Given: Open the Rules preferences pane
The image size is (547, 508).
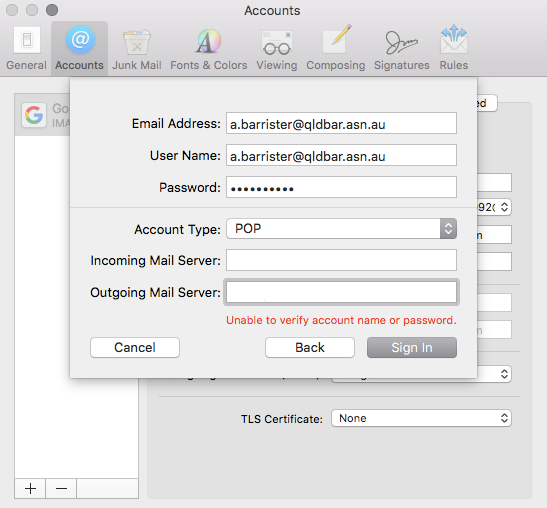Looking at the screenshot, I should click(x=454, y=48).
